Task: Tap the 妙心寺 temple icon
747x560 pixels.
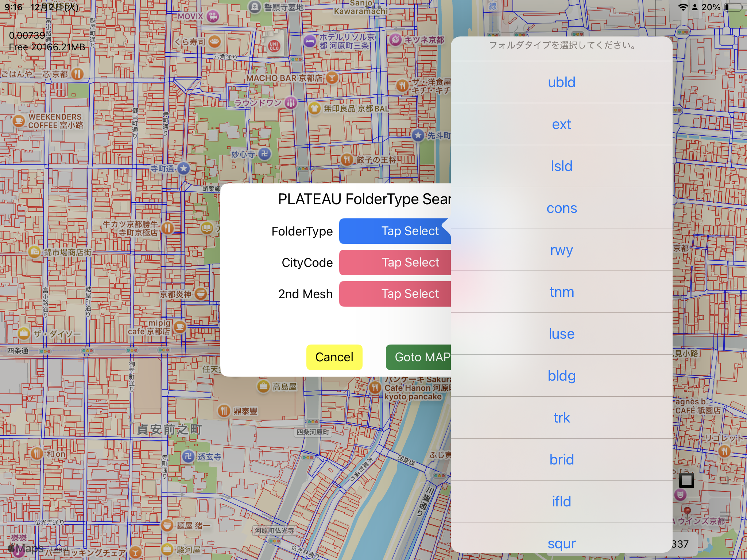Action: pos(265,154)
